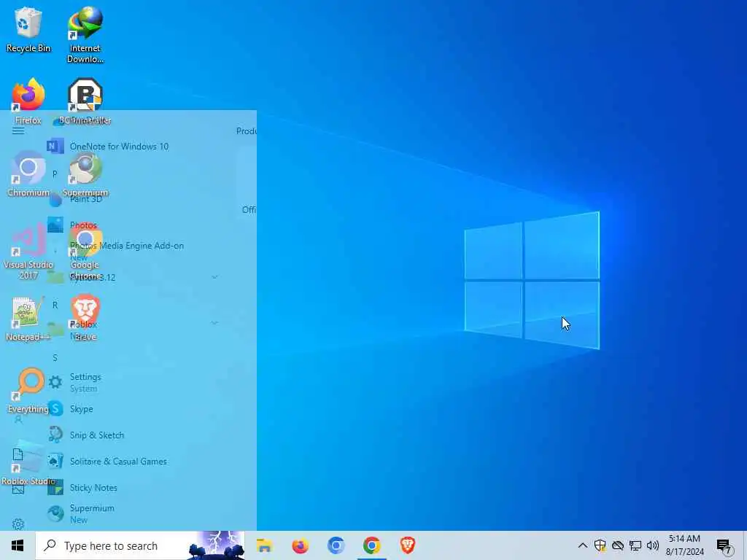The width and height of the screenshot is (747, 560).
Task: Open Chromium from the taskbar
Action: click(336, 545)
